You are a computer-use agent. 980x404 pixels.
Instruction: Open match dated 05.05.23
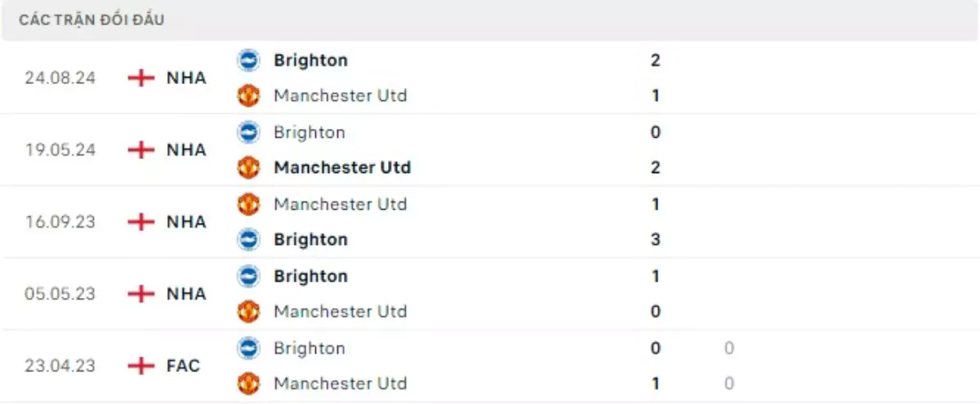point(60,294)
